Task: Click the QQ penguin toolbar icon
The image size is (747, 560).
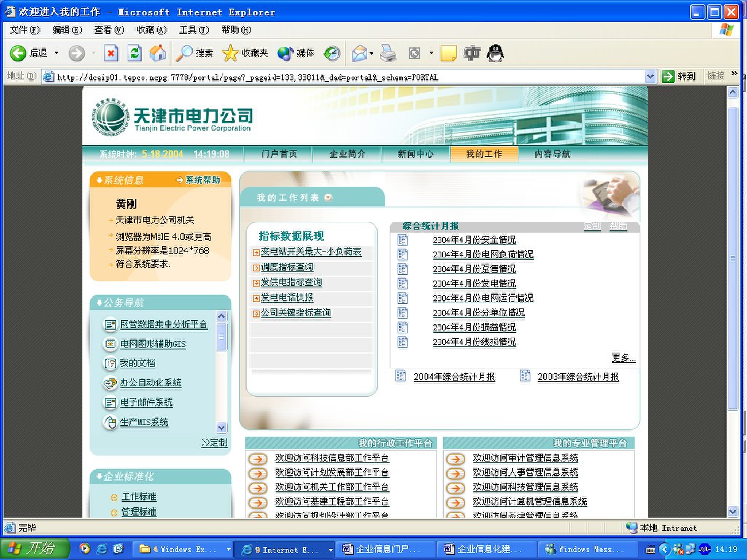Action: [x=495, y=53]
